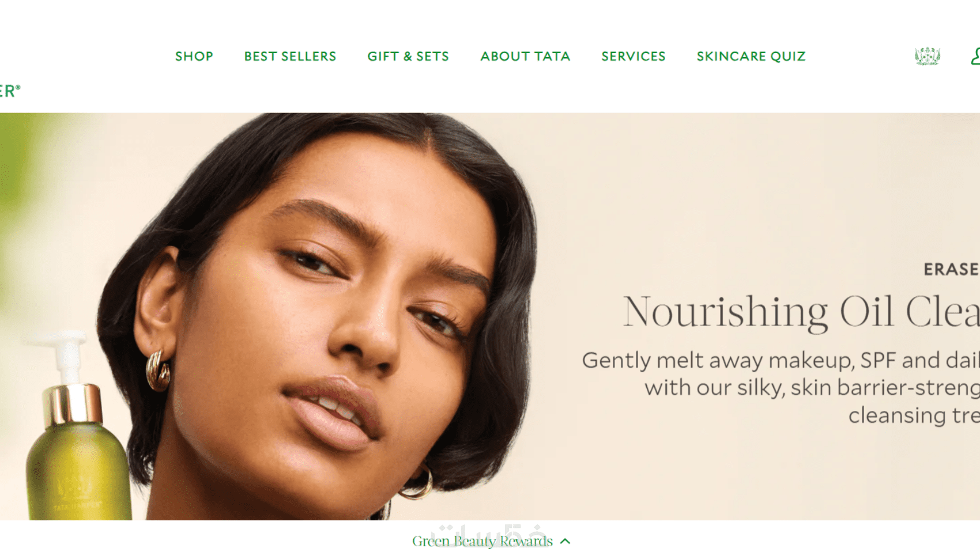This screenshot has width=980, height=559.
Task: Open the GIFT & SETS menu
Action: pyautogui.click(x=408, y=56)
